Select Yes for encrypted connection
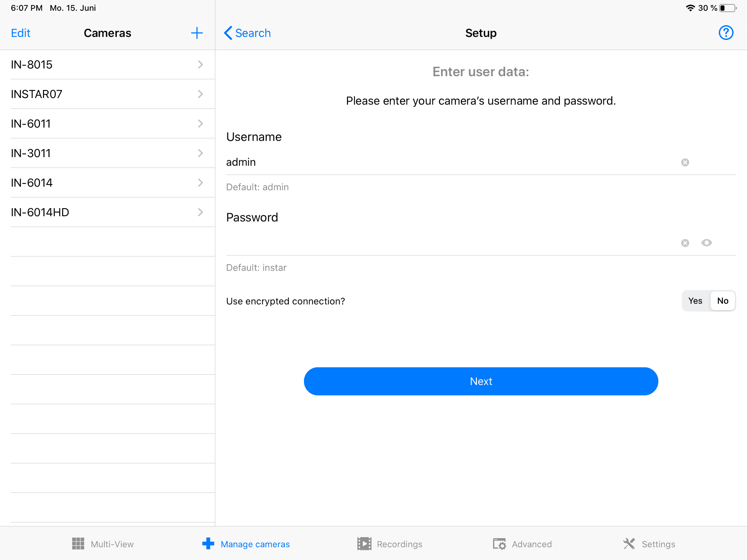This screenshot has height=560, width=747. 695,301
